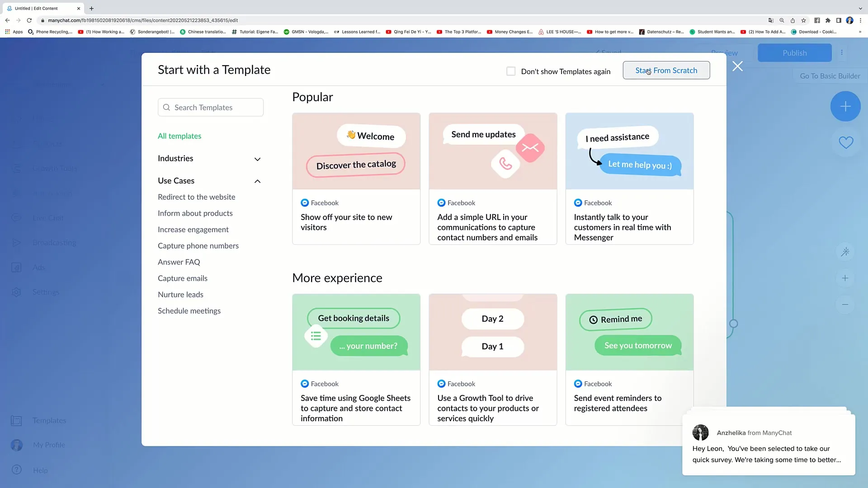Open the Phone Recycling bookmark

point(50,32)
